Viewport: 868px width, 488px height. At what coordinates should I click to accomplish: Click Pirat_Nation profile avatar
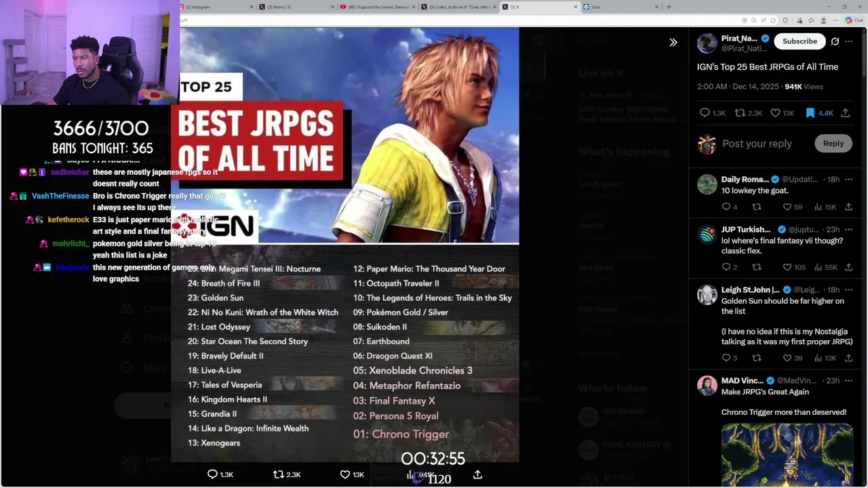point(707,43)
